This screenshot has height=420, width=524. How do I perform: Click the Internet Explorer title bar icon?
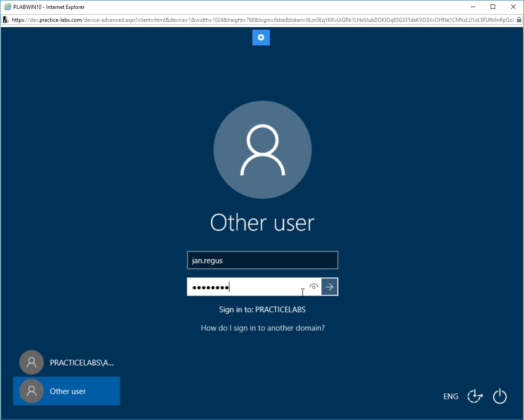(x=8, y=7)
